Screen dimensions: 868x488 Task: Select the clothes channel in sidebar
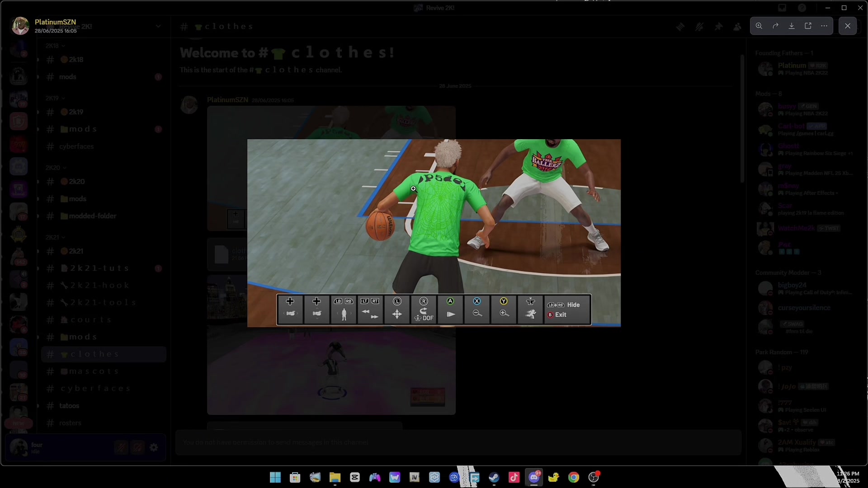point(104,354)
